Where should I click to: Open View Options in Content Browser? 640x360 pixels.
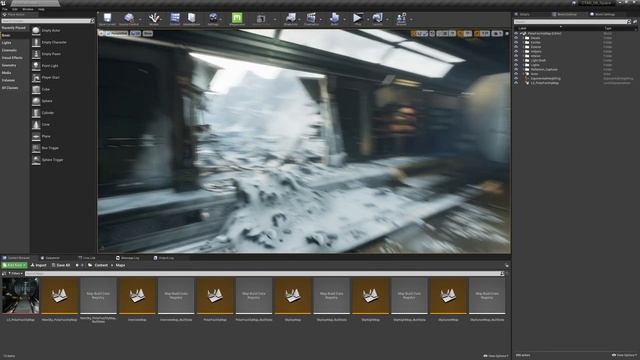pos(496,356)
